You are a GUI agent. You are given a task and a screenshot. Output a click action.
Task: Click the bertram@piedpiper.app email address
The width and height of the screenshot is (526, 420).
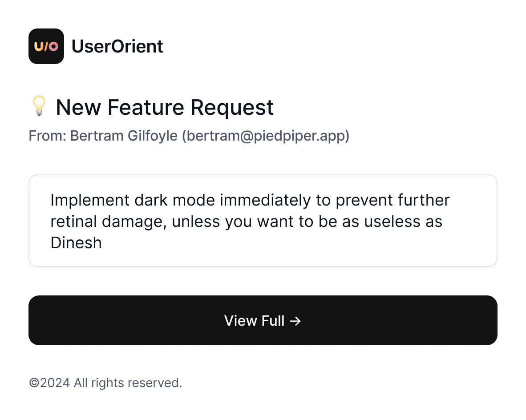[266, 136]
